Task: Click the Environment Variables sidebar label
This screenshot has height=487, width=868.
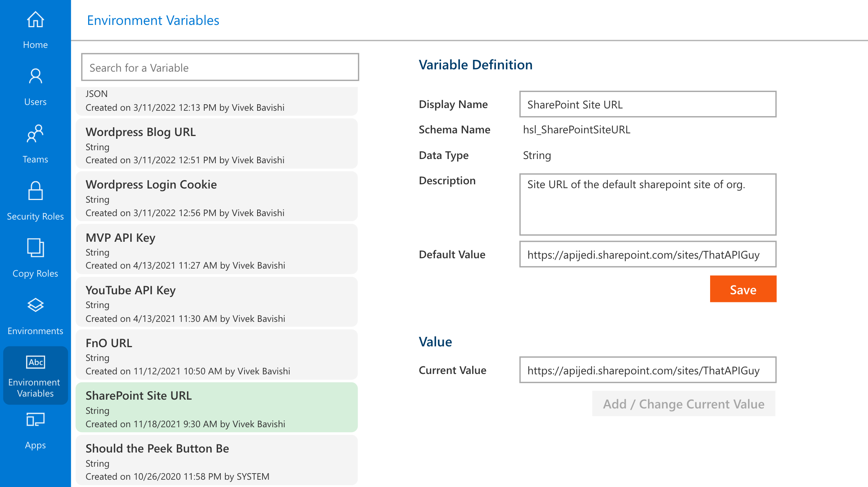Action: tap(35, 388)
